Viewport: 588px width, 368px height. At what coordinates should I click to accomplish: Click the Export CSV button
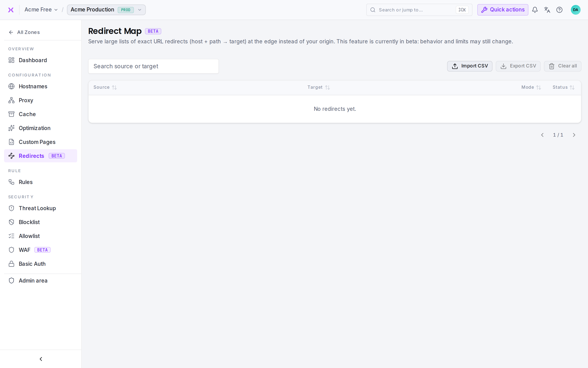click(518, 66)
